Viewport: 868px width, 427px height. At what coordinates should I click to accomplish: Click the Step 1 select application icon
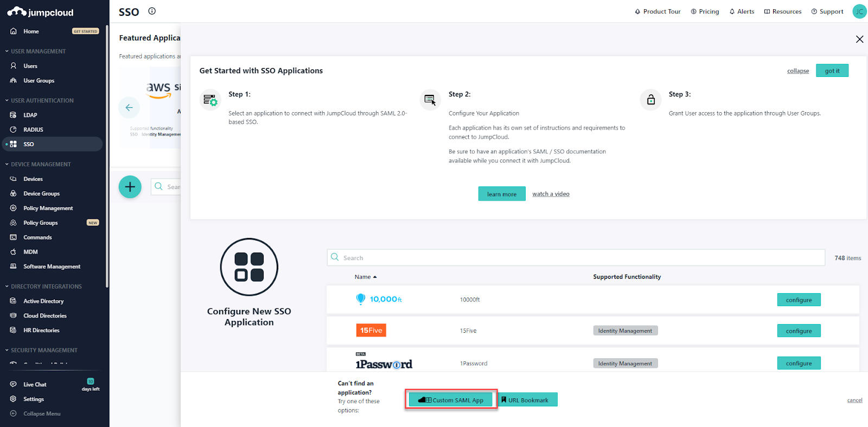pos(210,100)
